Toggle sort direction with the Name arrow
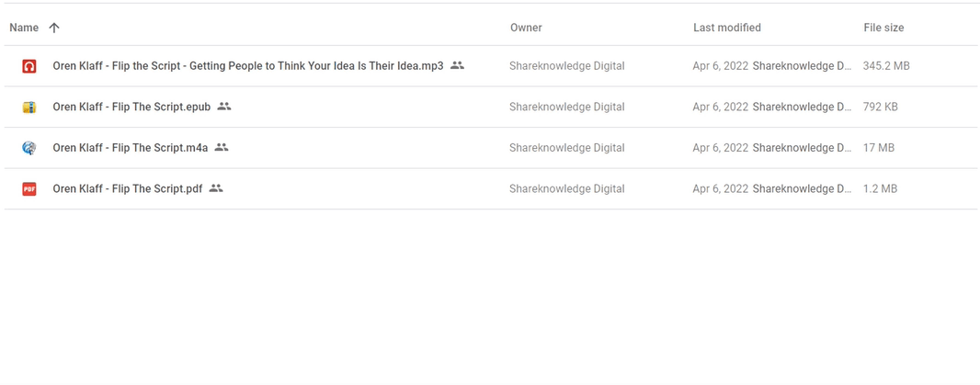Screen dimensions: 980x385 (54, 28)
